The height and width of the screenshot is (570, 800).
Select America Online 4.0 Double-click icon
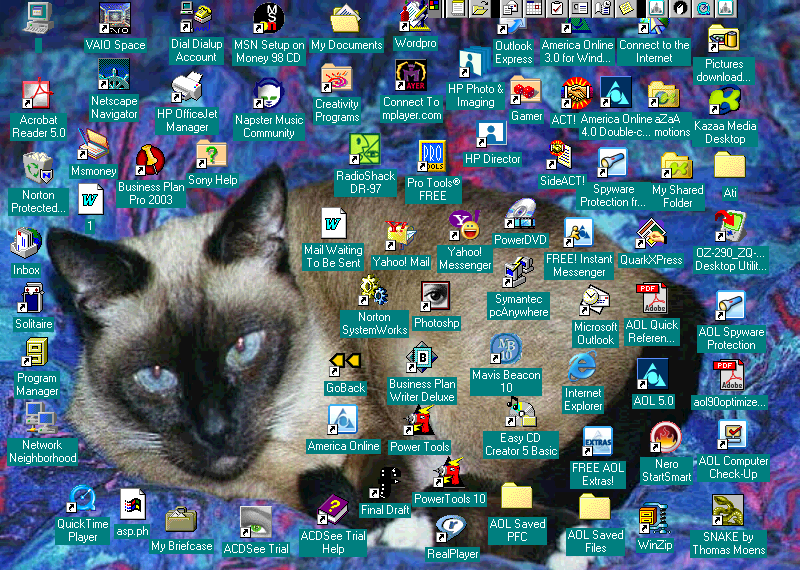coord(615,92)
